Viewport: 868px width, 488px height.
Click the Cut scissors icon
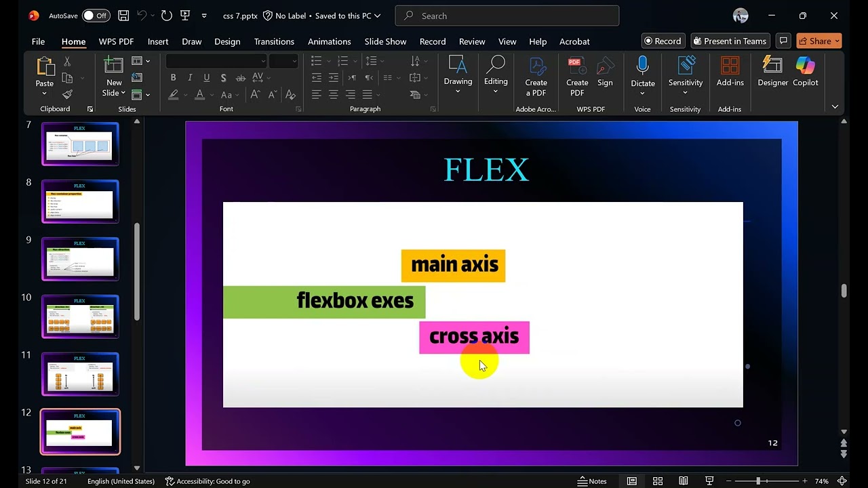click(x=67, y=61)
